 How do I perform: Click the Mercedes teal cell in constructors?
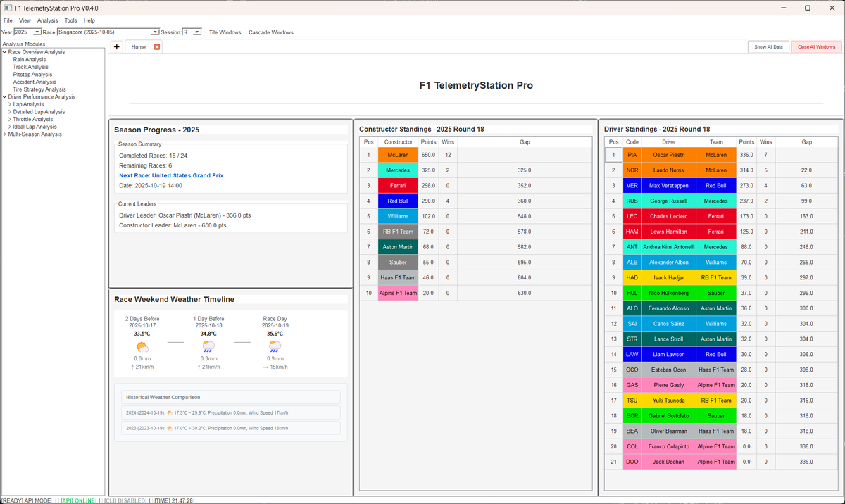tap(399, 170)
